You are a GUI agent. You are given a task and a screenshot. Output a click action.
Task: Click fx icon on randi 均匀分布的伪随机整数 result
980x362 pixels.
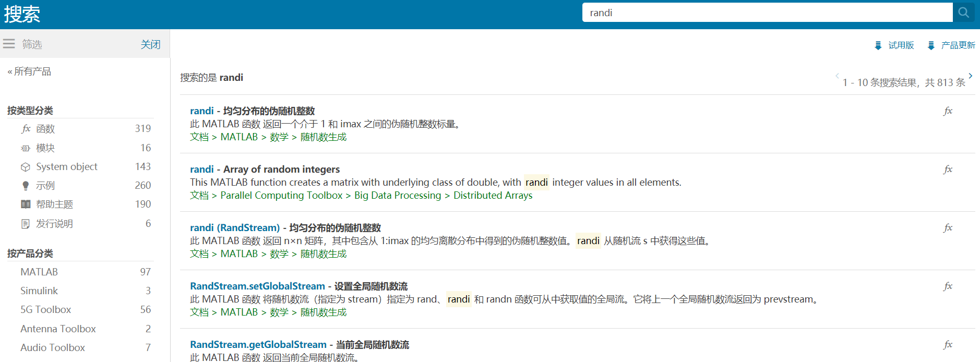(948, 111)
